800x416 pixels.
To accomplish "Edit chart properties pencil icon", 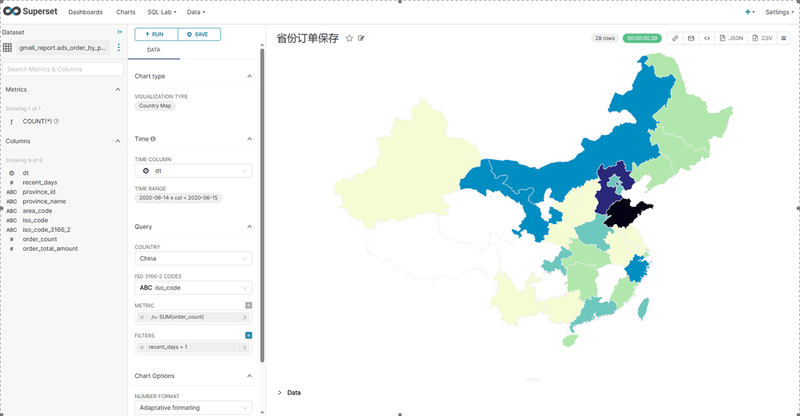I will (361, 38).
